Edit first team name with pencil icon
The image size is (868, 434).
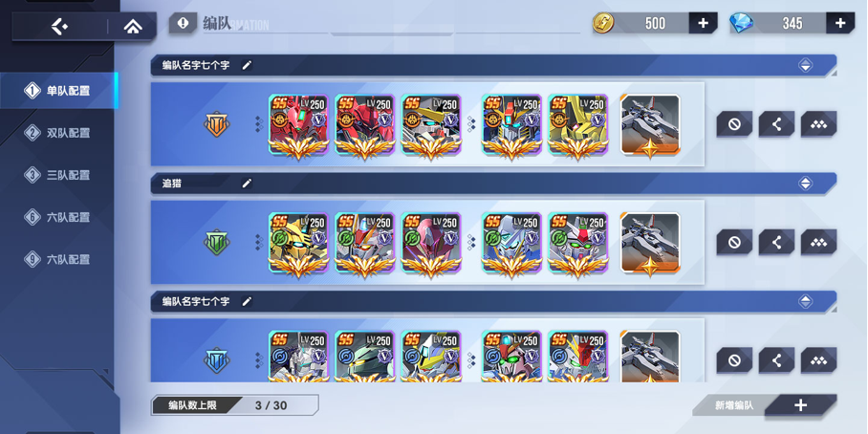[247, 65]
